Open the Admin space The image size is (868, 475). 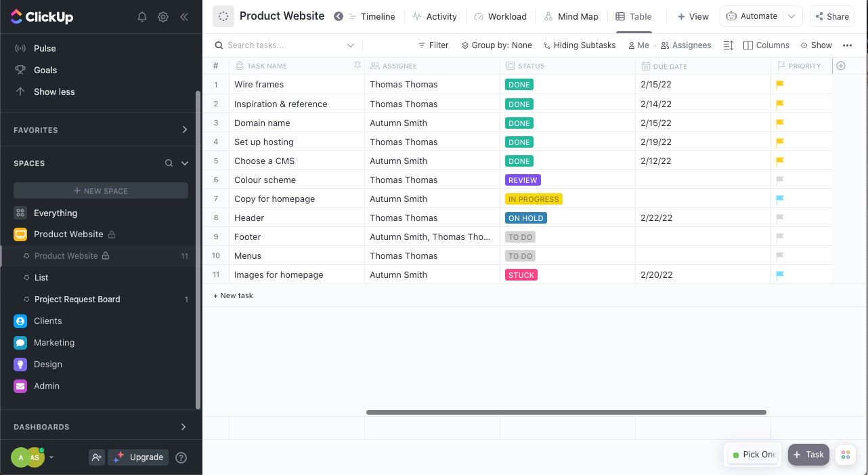(47, 386)
